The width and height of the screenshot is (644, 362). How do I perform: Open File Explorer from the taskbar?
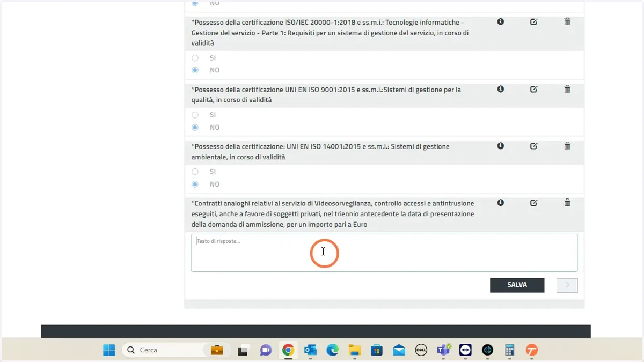pyautogui.click(x=355, y=350)
